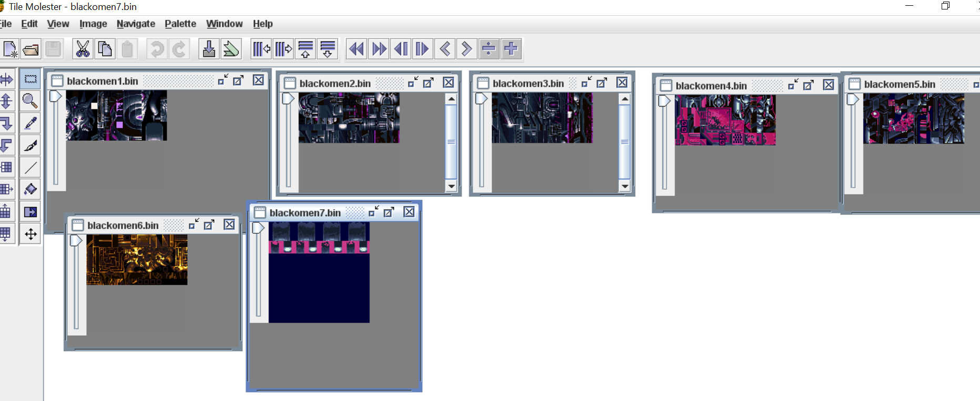The height and width of the screenshot is (401, 980).
Task: Click the Copy icon in the toolbar
Action: (x=105, y=49)
